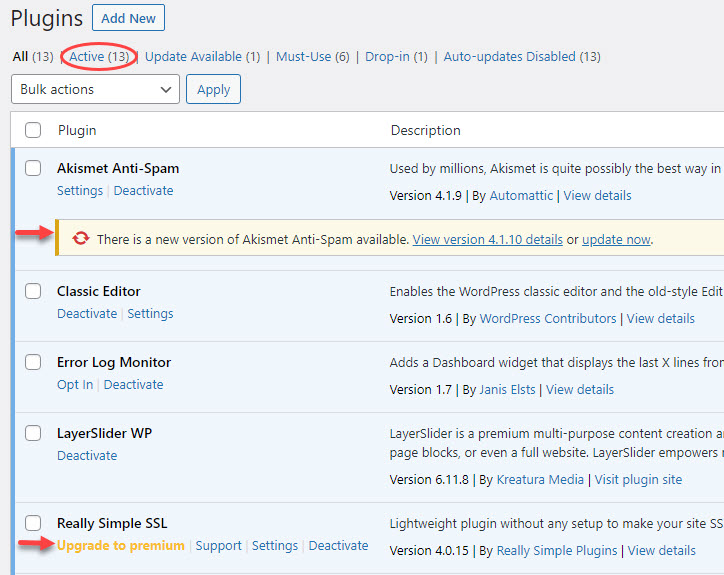
Task: Deactivate LayerSlider WP plugin
Action: tap(87, 456)
